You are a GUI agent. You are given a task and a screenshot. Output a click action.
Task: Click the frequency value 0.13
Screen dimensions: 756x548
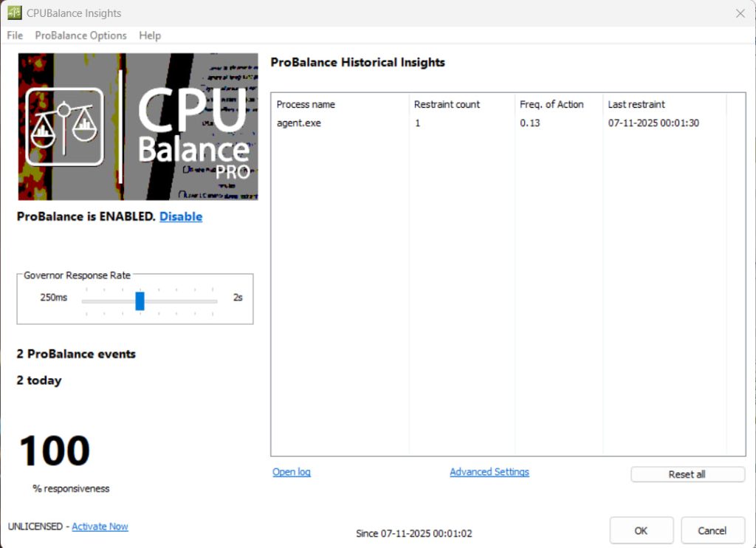coord(530,123)
